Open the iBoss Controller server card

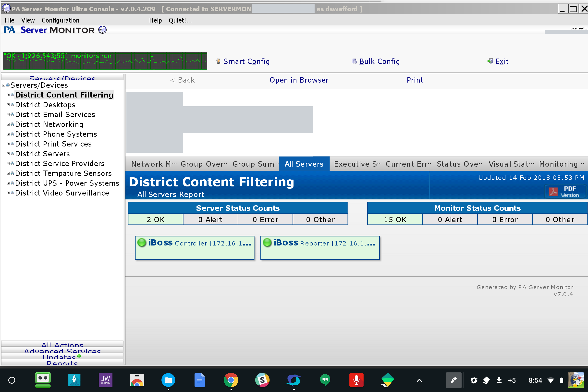coord(195,248)
